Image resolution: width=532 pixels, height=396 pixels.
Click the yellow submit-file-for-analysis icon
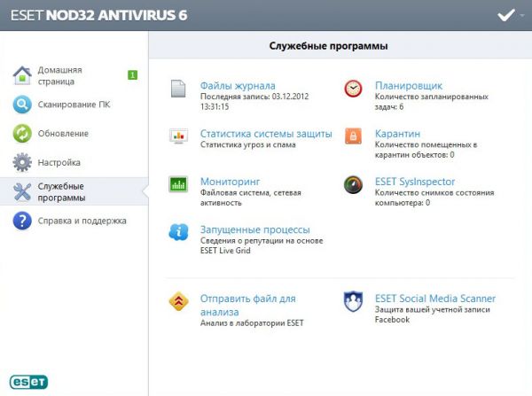[x=178, y=302]
